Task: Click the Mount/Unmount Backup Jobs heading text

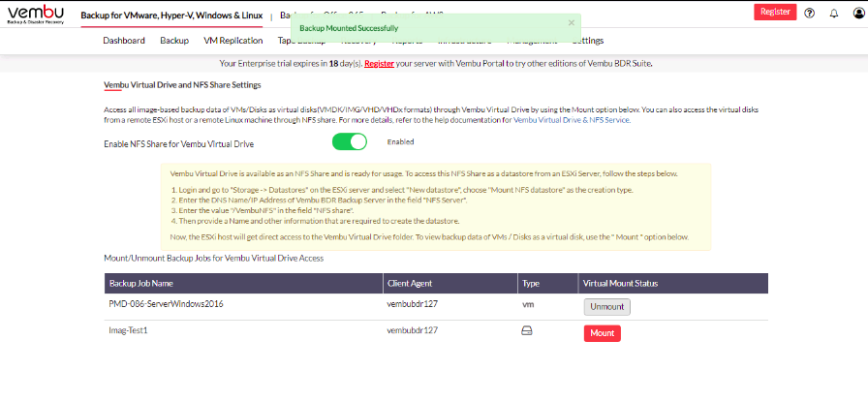Action: click(214, 258)
